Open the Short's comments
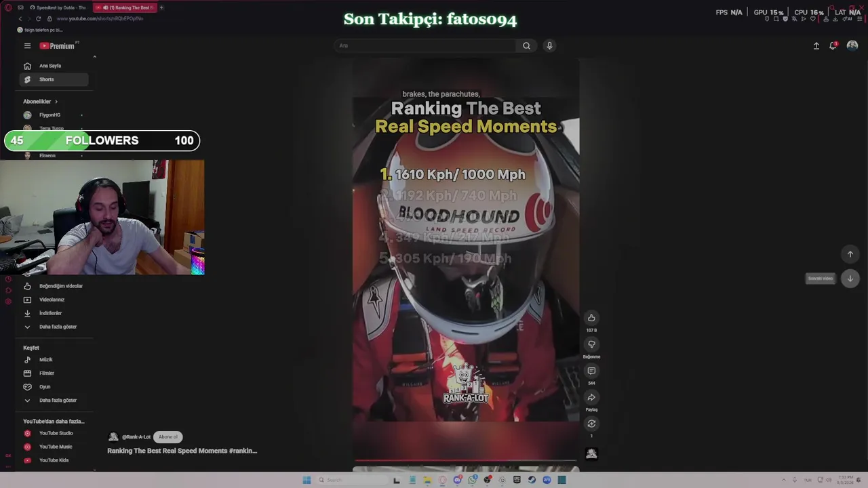The width and height of the screenshot is (868, 488). tap(591, 371)
